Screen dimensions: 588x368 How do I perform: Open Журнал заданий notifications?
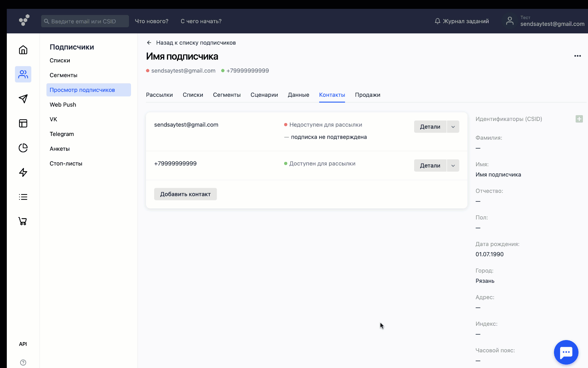coord(462,21)
